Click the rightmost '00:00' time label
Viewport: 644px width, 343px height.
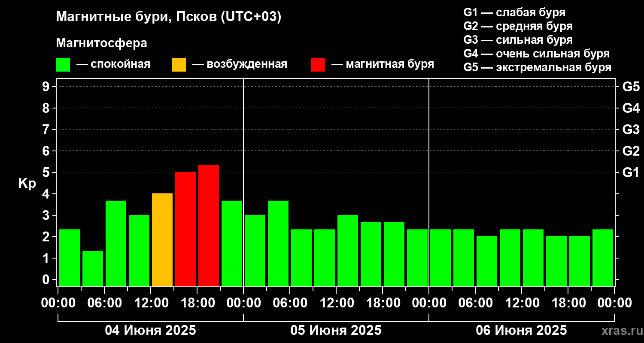[614, 303]
